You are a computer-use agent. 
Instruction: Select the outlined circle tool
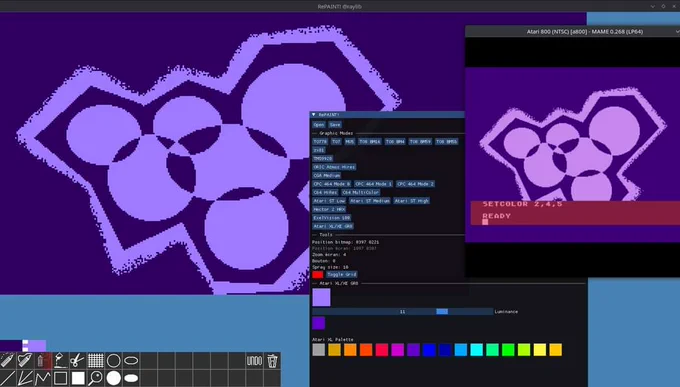pyautogui.click(x=113, y=361)
